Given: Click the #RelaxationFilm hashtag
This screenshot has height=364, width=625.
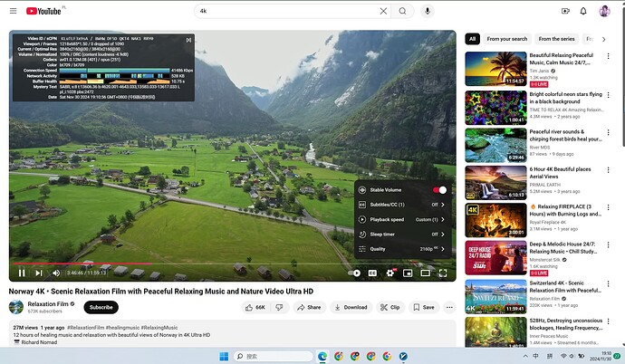Looking at the screenshot, I should (85, 328).
